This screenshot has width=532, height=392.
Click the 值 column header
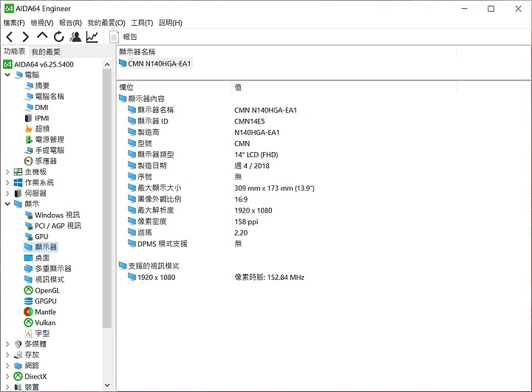pos(238,87)
